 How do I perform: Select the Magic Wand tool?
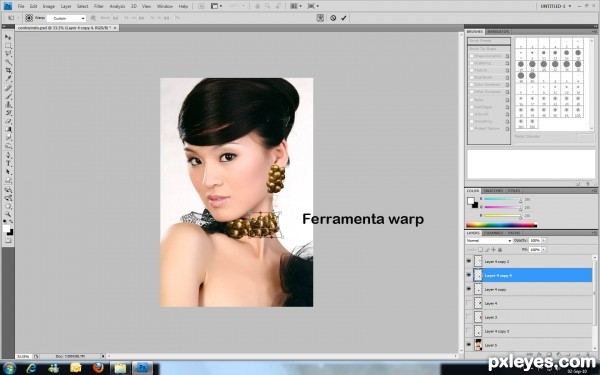point(8,62)
